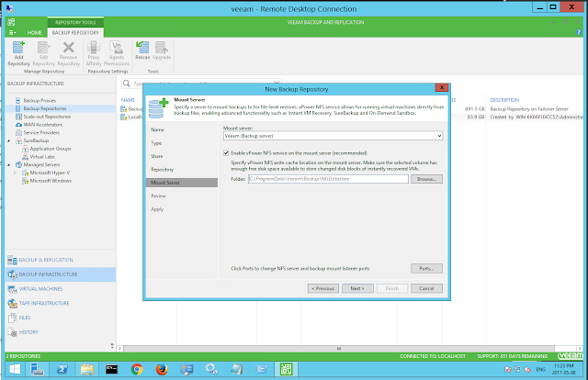Click the Rescan tool icon
Image resolution: width=588 pixels, height=380 pixels.
click(x=142, y=50)
